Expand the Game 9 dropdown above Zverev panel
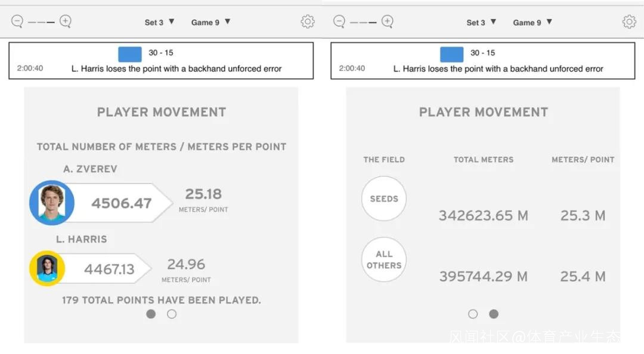The image size is (644, 354). tap(210, 22)
